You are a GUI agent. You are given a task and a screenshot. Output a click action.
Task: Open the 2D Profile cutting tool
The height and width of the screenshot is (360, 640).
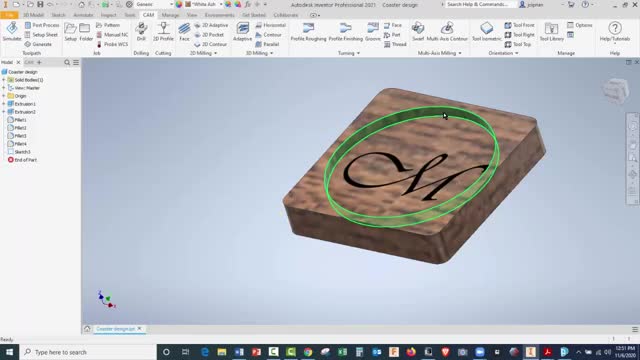[x=163, y=32]
